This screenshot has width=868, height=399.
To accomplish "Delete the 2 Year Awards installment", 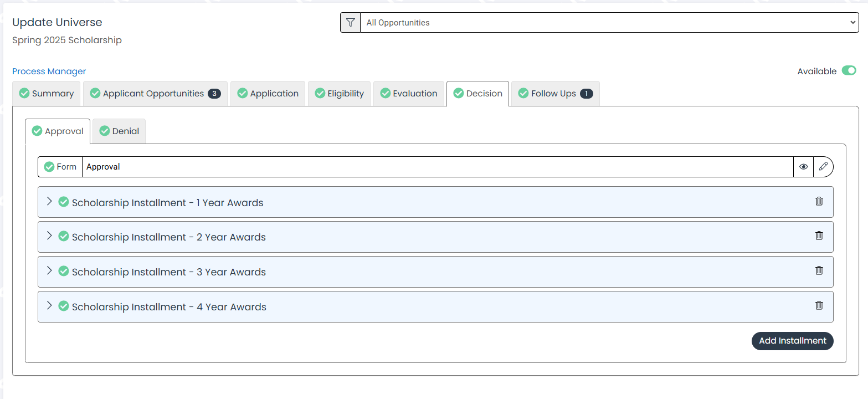I will (x=819, y=236).
